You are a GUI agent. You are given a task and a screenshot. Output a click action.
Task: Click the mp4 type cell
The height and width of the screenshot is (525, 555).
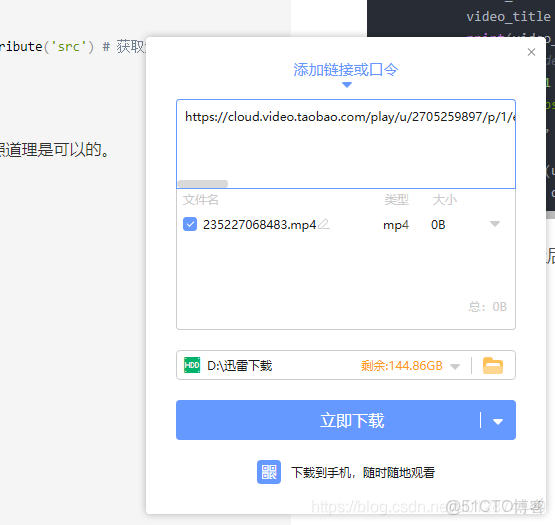(396, 225)
